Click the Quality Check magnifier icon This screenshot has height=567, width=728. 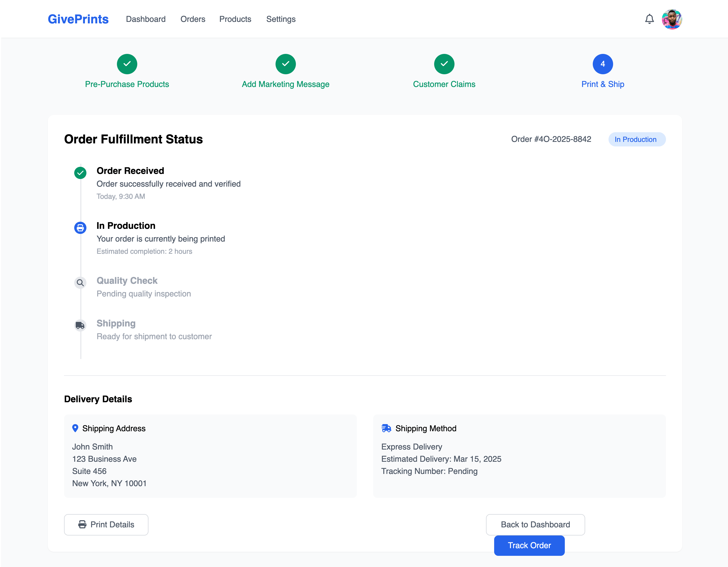(80, 283)
